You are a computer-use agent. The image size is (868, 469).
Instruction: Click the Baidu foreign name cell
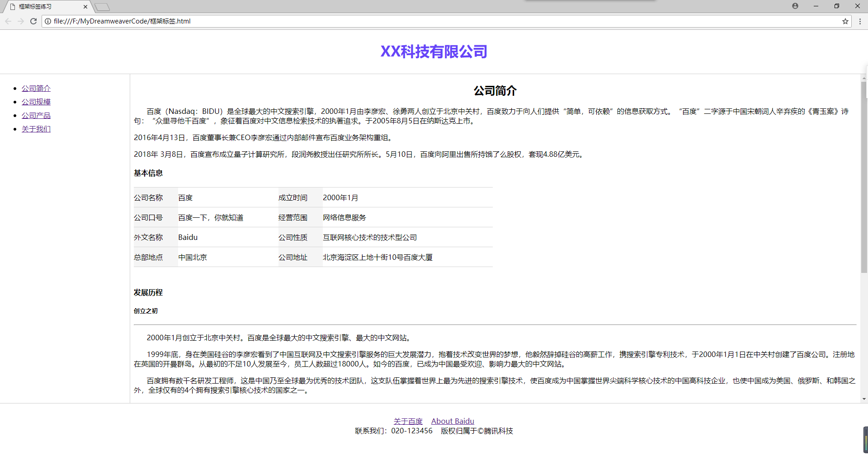[x=188, y=238]
